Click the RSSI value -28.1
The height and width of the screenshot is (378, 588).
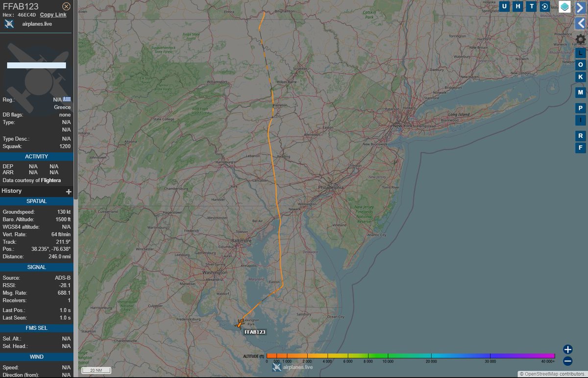65,285
